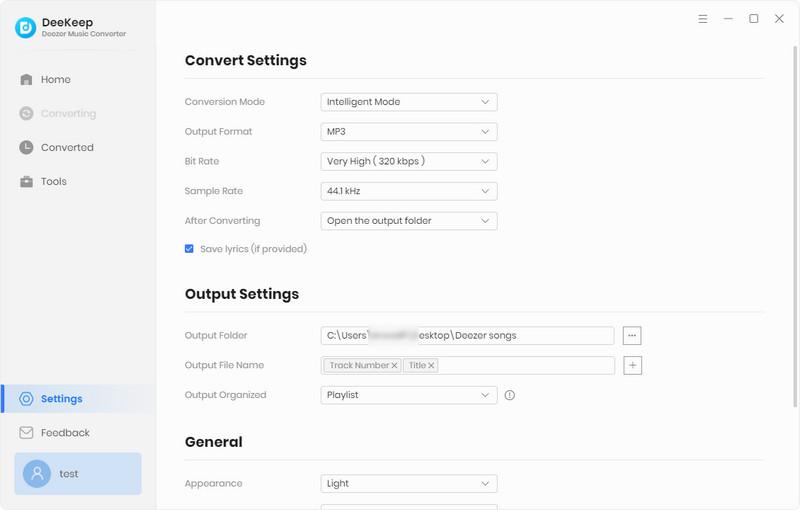Screen dimensions: 800x510
Task: Open the Converted sidebar section
Action: pyautogui.click(x=66, y=148)
